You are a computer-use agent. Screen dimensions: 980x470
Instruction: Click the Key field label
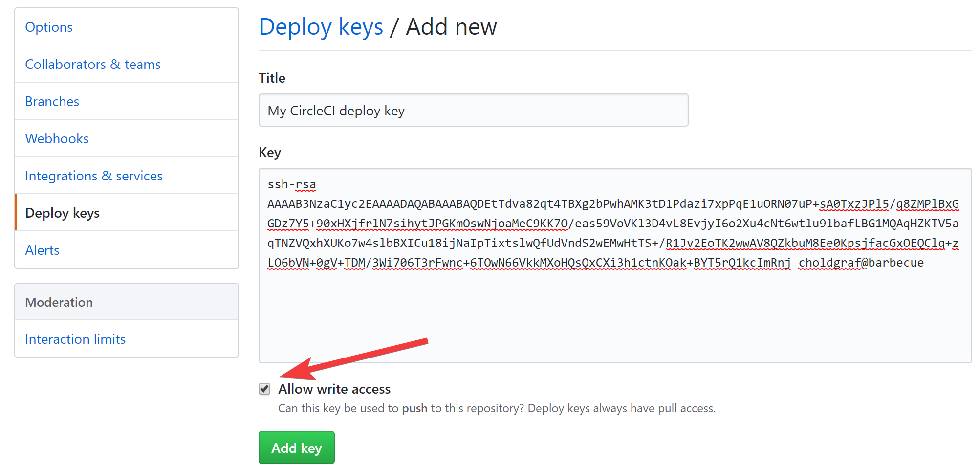[x=270, y=153]
